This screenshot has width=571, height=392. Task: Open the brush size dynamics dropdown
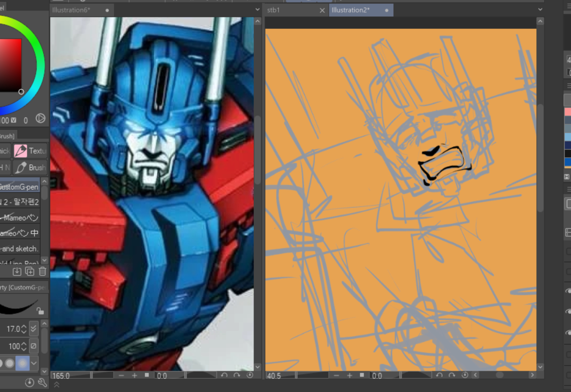pyautogui.click(x=33, y=329)
